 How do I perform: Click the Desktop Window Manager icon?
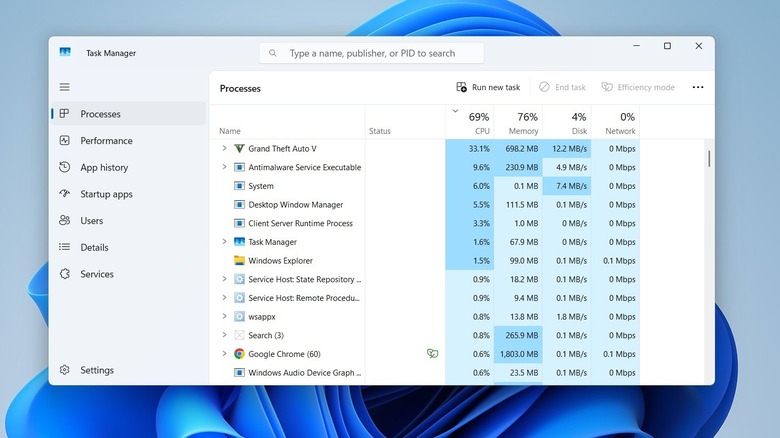coord(239,205)
